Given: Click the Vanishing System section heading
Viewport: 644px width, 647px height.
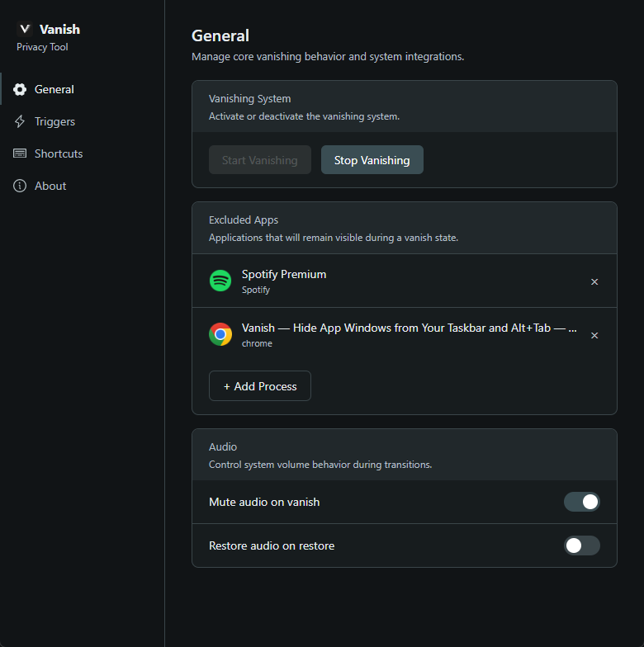Looking at the screenshot, I should pos(249,99).
